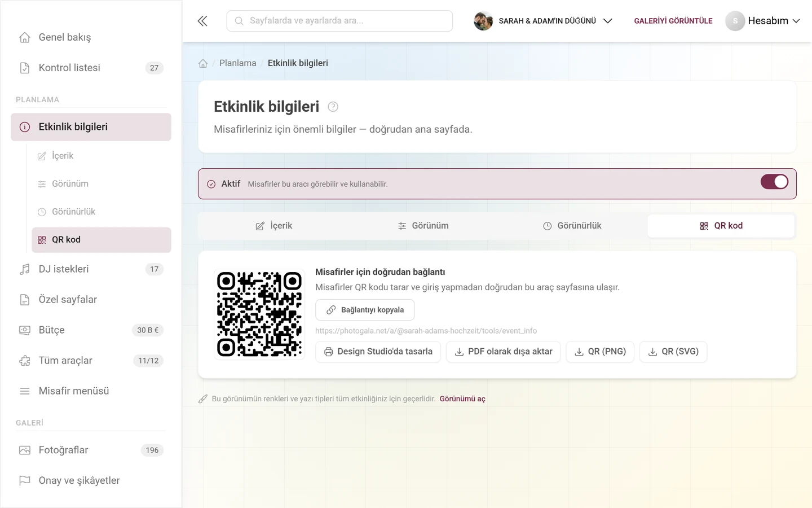The image size is (812, 508).
Task: Open Onay ve şikâyetler in sidebar
Action: point(91,481)
